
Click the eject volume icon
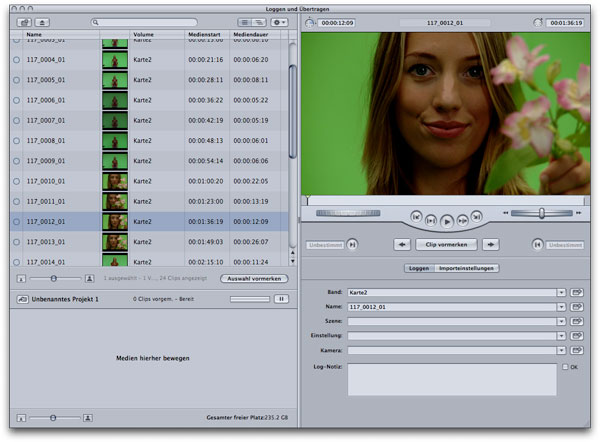point(42,23)
